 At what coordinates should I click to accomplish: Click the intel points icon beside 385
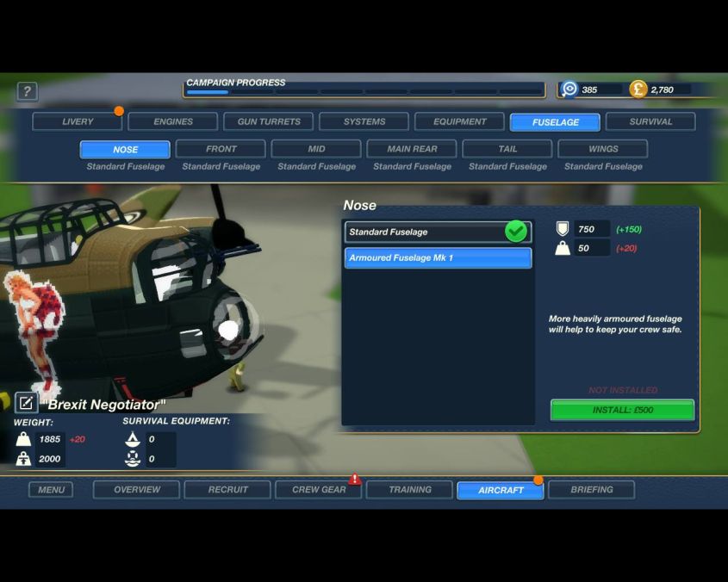pyautogui.click(x=569, y=90)
